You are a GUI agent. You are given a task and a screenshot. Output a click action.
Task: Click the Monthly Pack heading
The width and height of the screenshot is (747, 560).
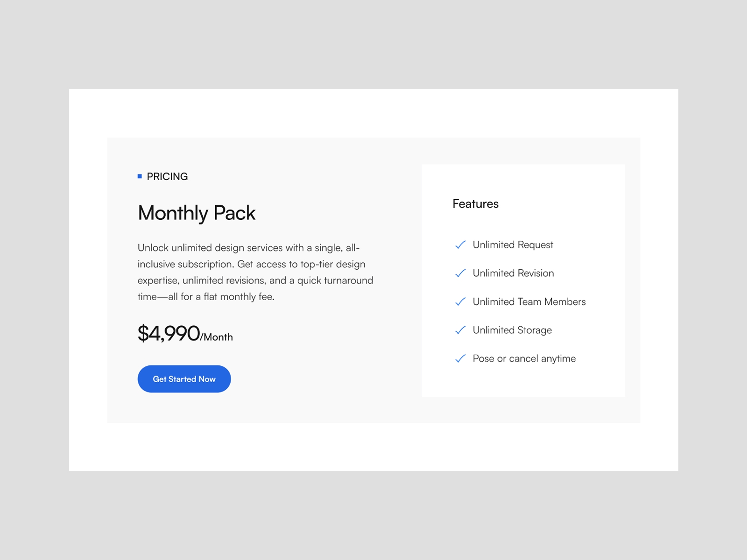[197, 213]
